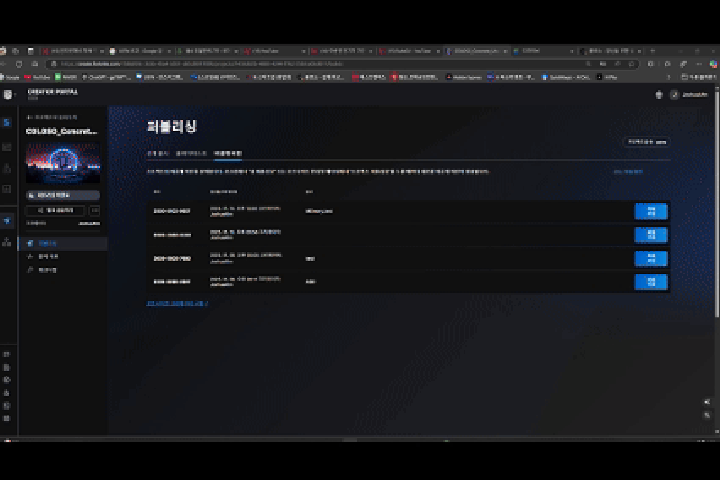Select the version code in the bottom table row
Image resolution: width=720 pixels, height=480 pixels.
tap(172, 282)
